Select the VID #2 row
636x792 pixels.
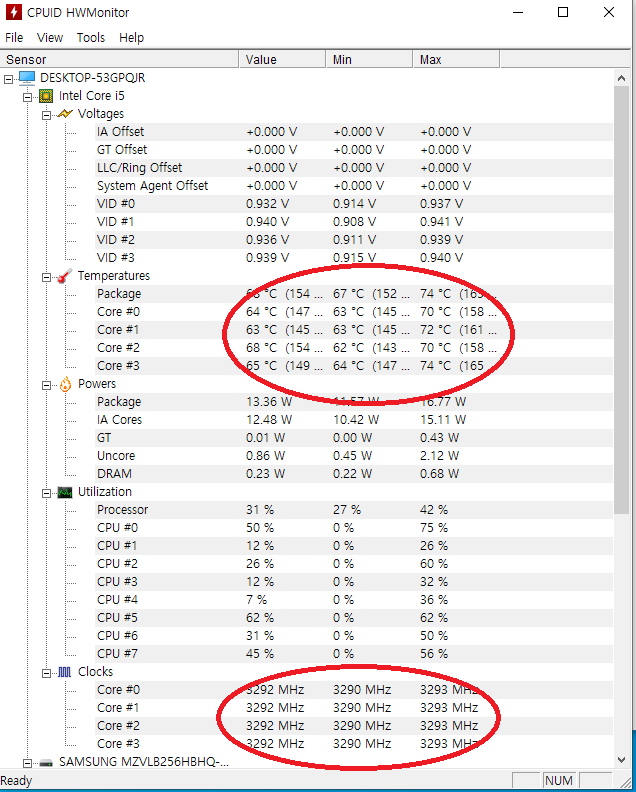pos(354,240)
